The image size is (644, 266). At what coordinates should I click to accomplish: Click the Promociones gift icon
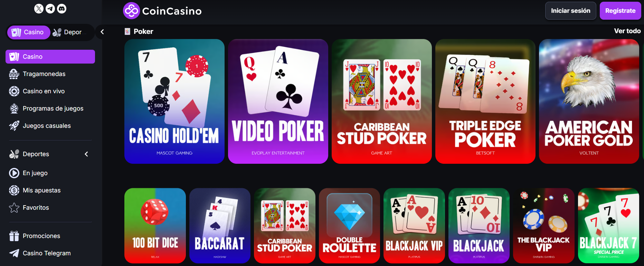tap(14, 236)
